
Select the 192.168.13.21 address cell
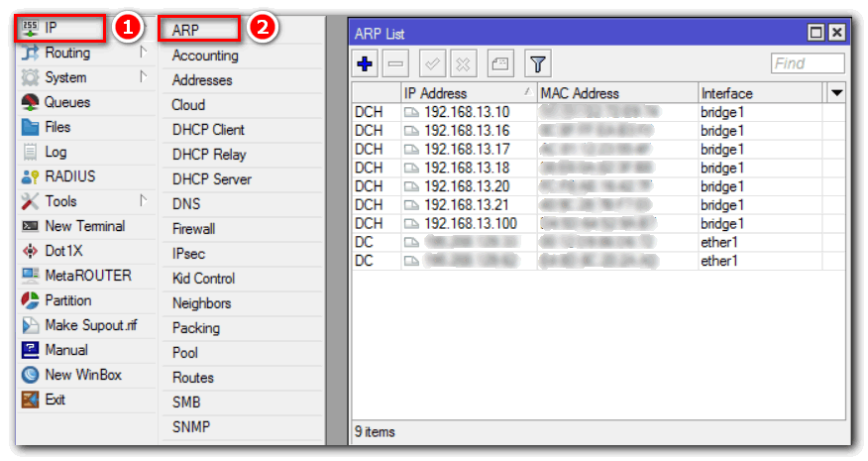point(469,205)
